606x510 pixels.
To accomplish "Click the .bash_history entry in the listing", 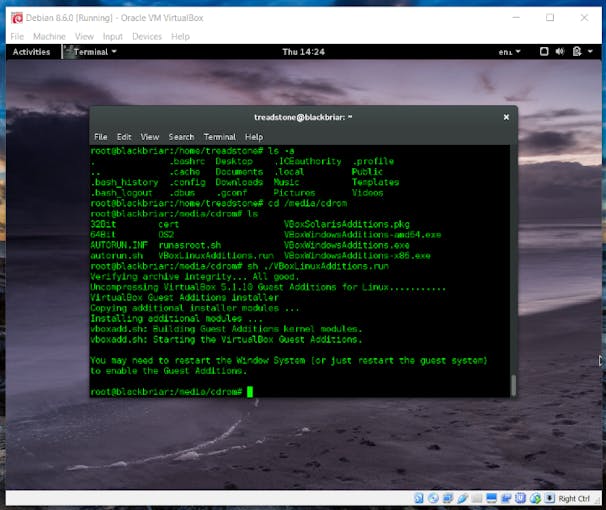I will (124, 182).
